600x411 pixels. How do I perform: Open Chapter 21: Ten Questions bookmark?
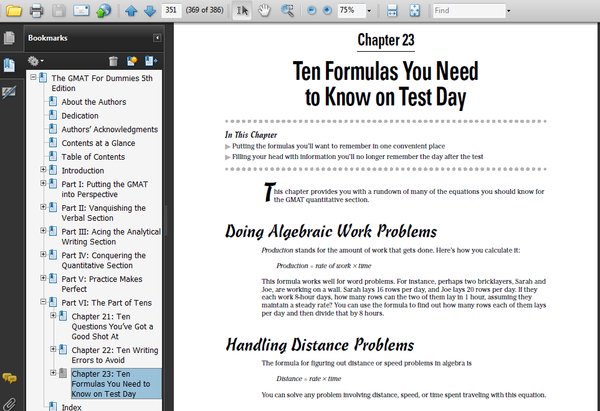click(112, 326)
